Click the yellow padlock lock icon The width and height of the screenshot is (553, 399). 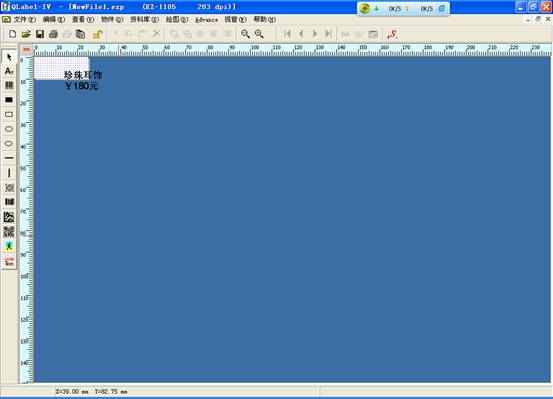pos(97,34)
